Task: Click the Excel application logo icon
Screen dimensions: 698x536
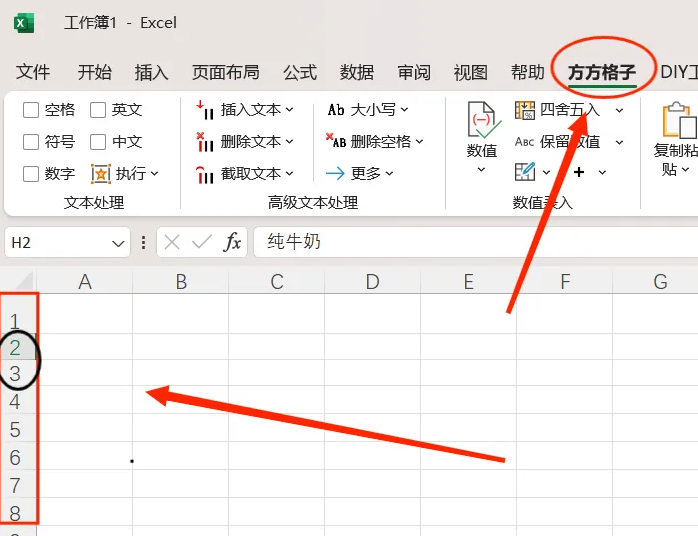Action: (24, 23)
